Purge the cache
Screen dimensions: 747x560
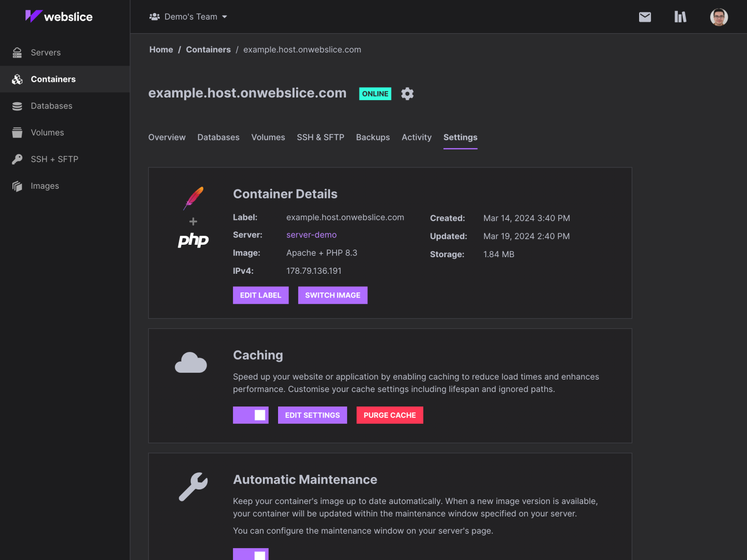[x=390, y=415]
